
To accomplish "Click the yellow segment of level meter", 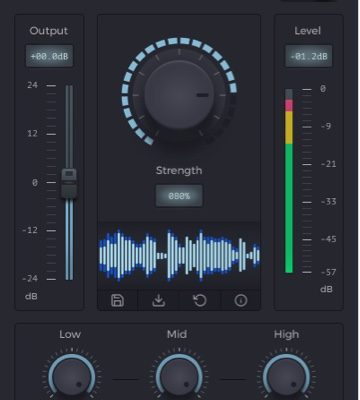I will coord(289,127).
